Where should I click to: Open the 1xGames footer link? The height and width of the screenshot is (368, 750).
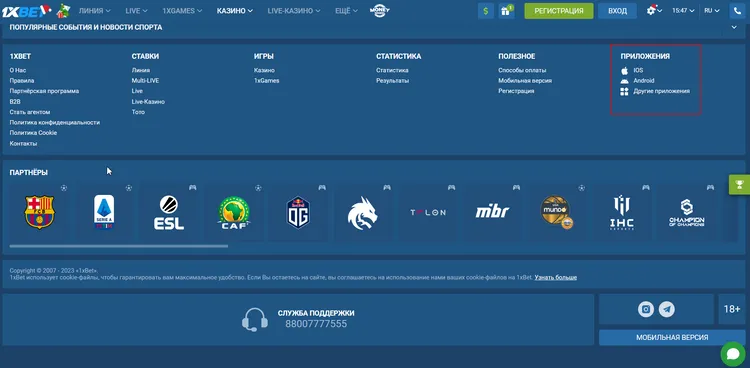[266, 81]
